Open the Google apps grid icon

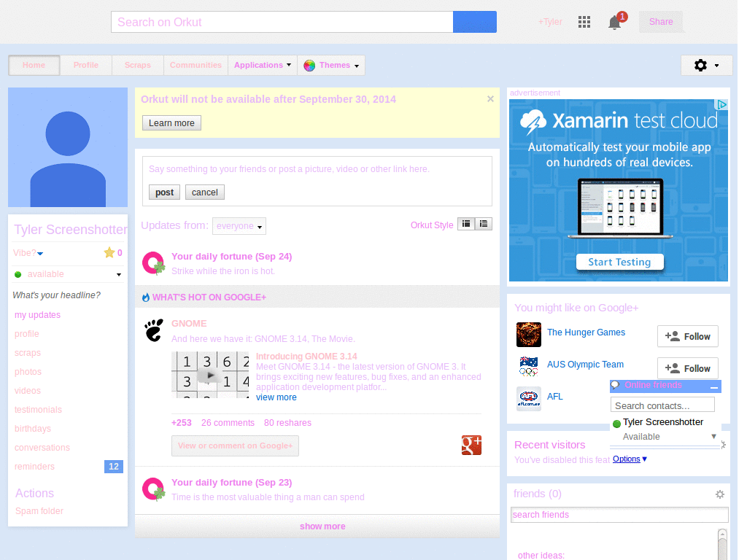pyautogui.click(x=584, y=22)
